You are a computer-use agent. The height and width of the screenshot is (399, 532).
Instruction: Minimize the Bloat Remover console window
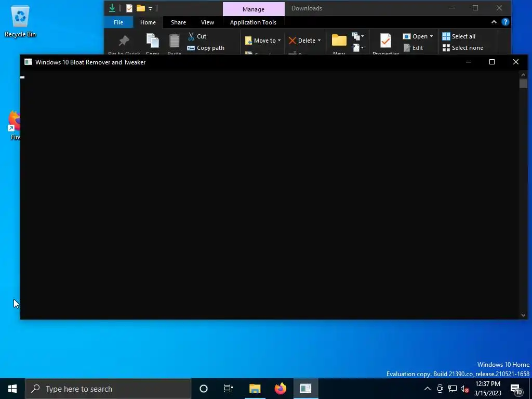pos(469,62)
